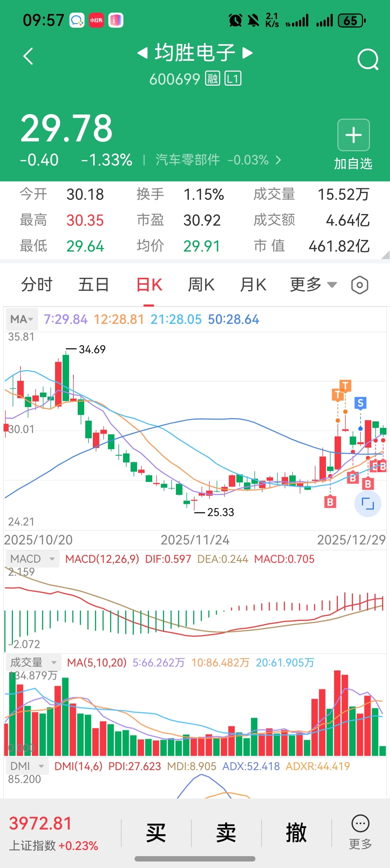This screenshot has width=390, height=868.
Task: Tap the back arrow icon
Action: (28, 56)
